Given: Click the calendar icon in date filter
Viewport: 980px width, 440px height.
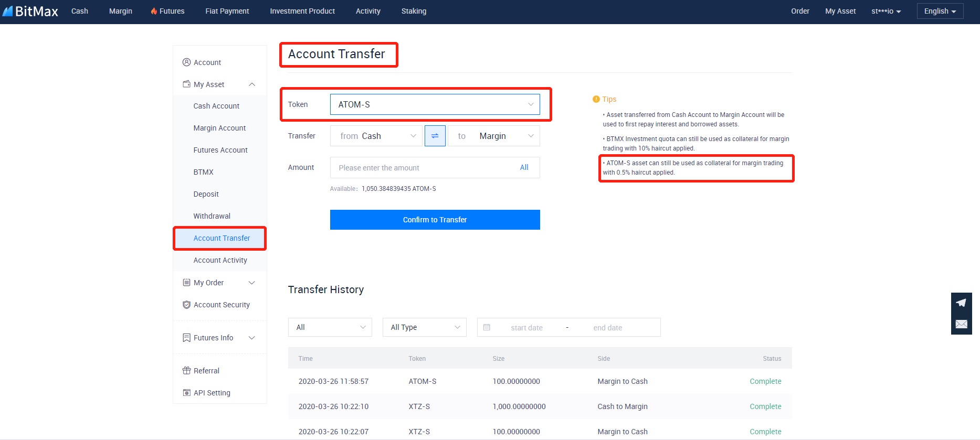Looking at the screenshot, I should 487,327.
